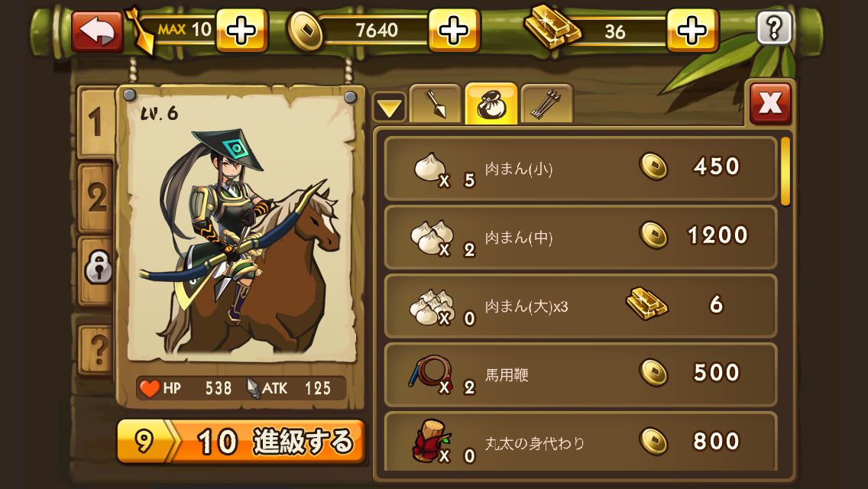The image size is (868, 489).
Task: Switch to the item bag tab
Action: coord(491,104)
